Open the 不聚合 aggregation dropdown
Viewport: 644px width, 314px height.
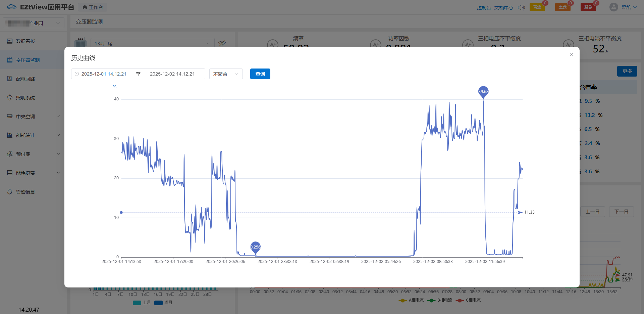pyautogui.click(x=226, y=74)
